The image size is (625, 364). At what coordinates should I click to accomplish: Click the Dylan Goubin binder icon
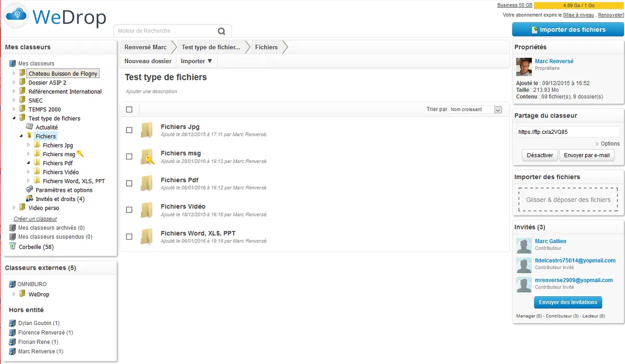point(12,323)
